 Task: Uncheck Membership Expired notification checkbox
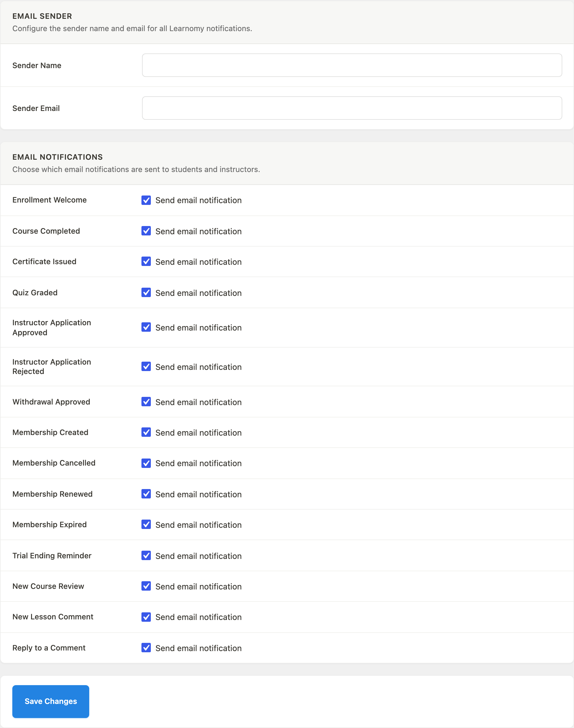tap(146, 524)
